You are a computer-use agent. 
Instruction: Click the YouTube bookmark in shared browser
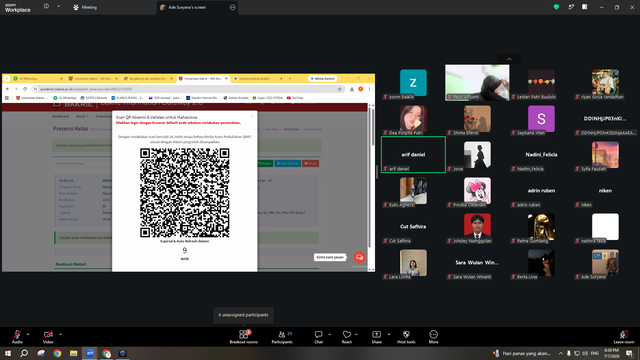click(x=295, y=98)
